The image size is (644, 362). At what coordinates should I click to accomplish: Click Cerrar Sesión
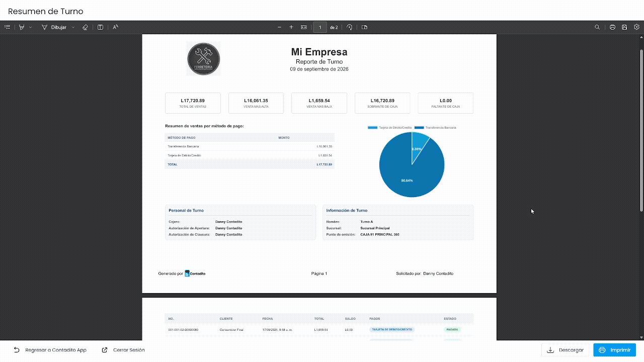coord(123,350)
